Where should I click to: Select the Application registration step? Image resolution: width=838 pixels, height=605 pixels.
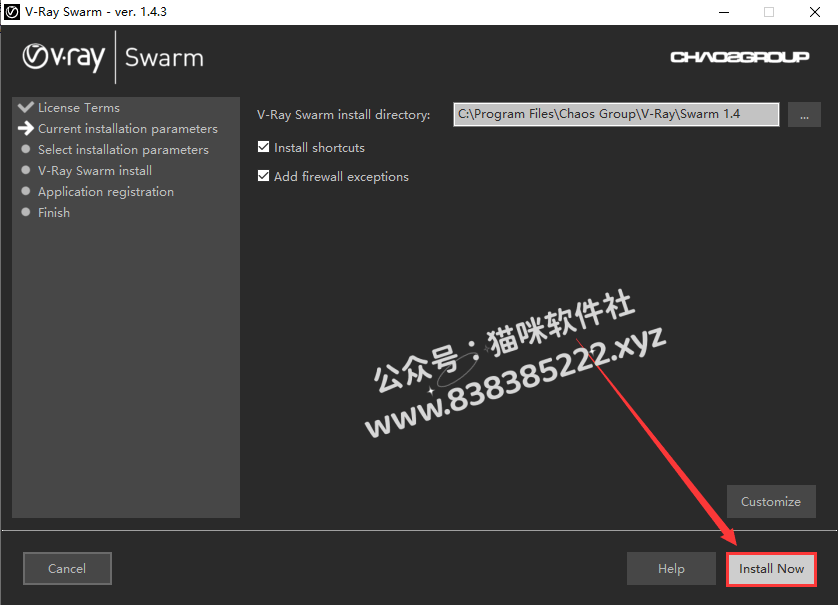[106, 191]
